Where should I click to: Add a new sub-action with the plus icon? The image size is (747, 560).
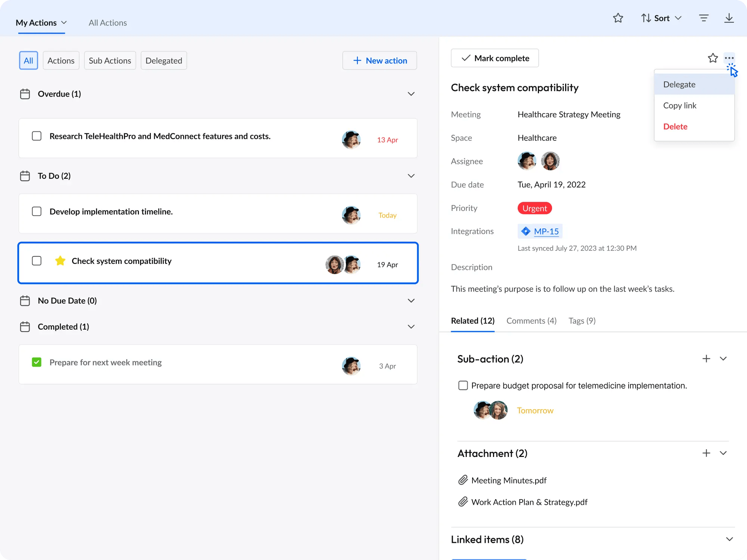[x=706, y=358]
